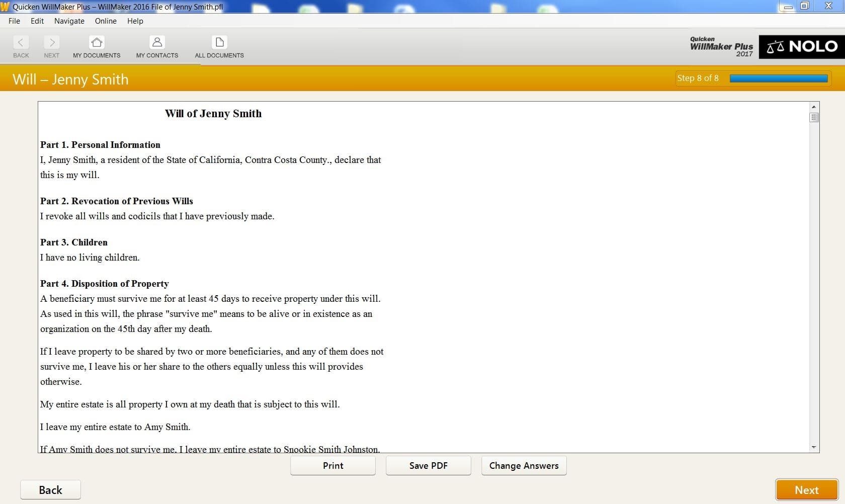The image size is (845, 504).
Task: Open All Documents page icon
Action: 219,43
